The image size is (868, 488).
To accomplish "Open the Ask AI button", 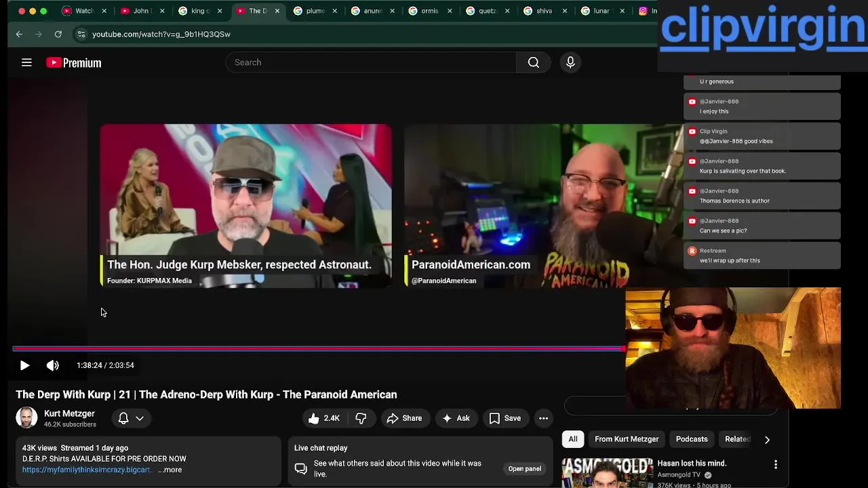I will click(456, 418).
